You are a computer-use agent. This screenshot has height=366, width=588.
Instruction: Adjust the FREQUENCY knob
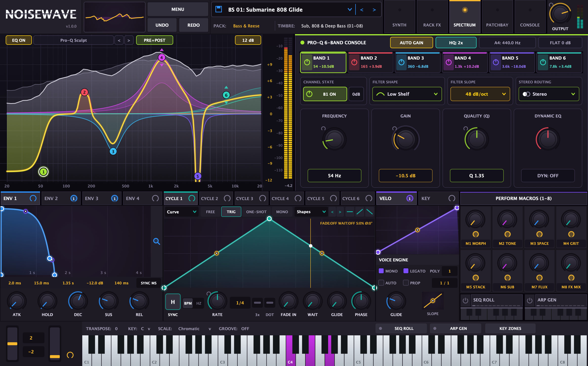(x=334, y=140)
